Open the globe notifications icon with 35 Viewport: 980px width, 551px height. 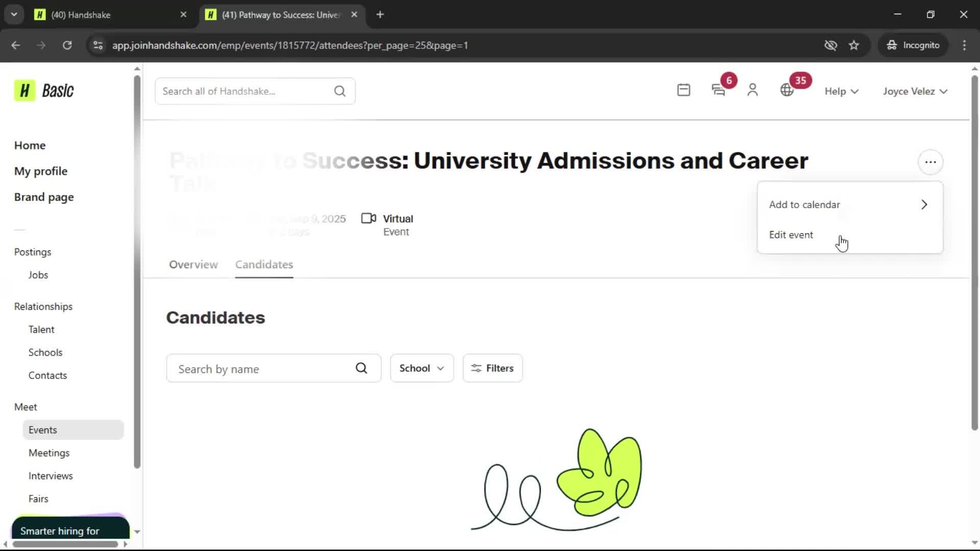(x=787, y=90)
